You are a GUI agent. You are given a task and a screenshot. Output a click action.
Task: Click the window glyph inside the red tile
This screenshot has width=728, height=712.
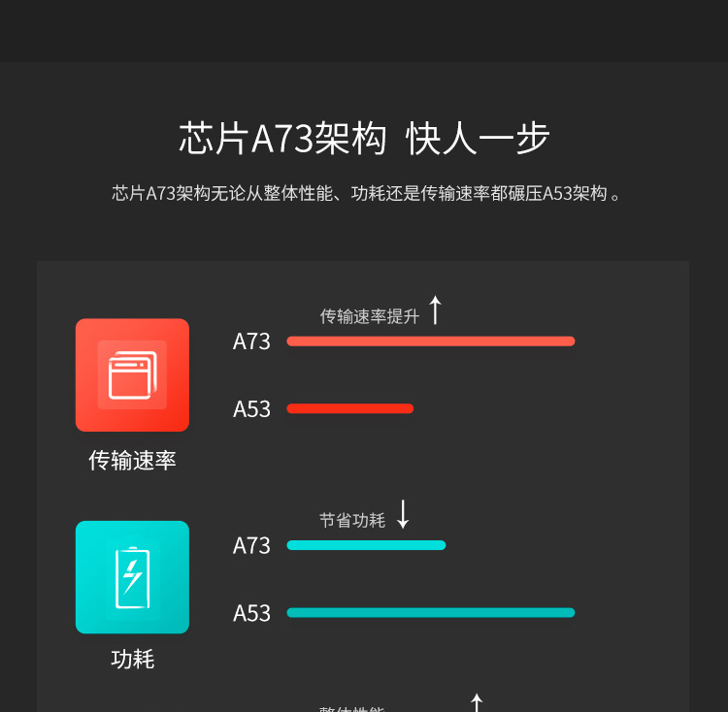(132, 374)
